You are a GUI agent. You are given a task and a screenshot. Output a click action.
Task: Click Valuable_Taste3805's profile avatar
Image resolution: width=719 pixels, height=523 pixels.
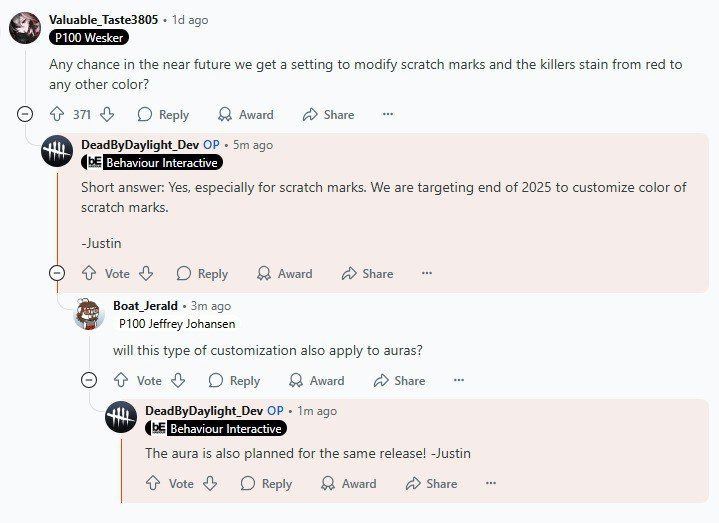[x=25, y=27]
